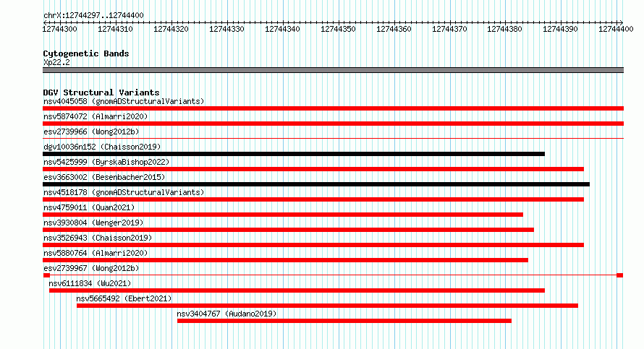Click the red bar under nsv4518178
This screenshot has width=644, height=349.
[x=313, y=199]
